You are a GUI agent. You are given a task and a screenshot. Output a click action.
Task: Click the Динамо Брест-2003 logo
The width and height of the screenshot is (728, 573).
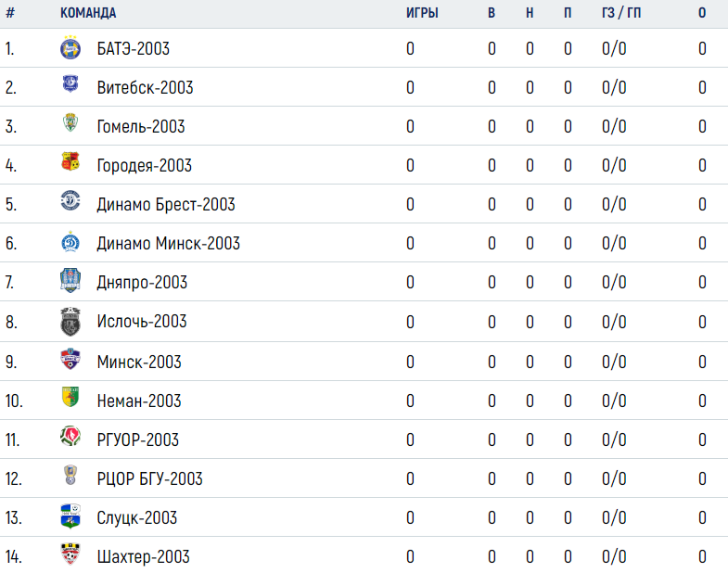[70, 200]
